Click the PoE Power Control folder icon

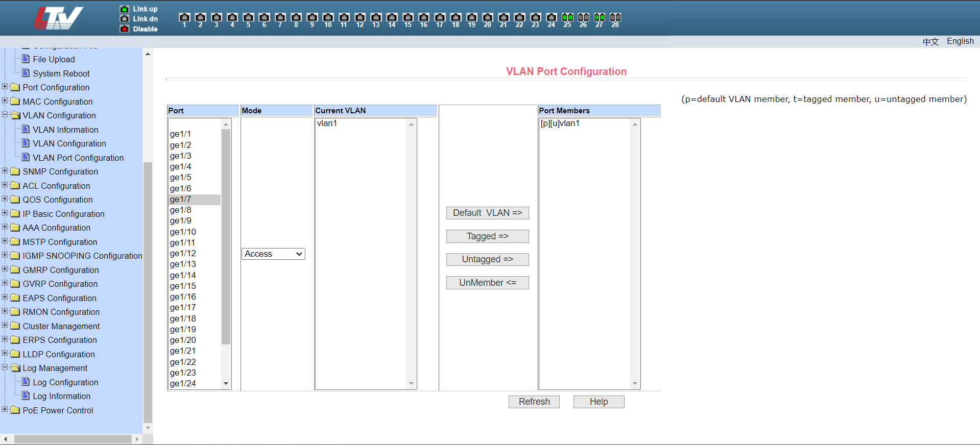(x=15, y=410)
